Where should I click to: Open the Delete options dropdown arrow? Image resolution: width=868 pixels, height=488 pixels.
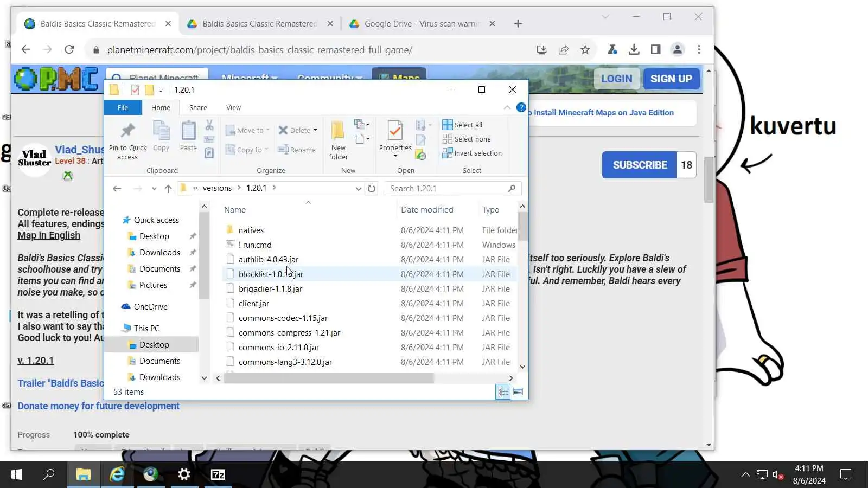[x=315, y=130]
